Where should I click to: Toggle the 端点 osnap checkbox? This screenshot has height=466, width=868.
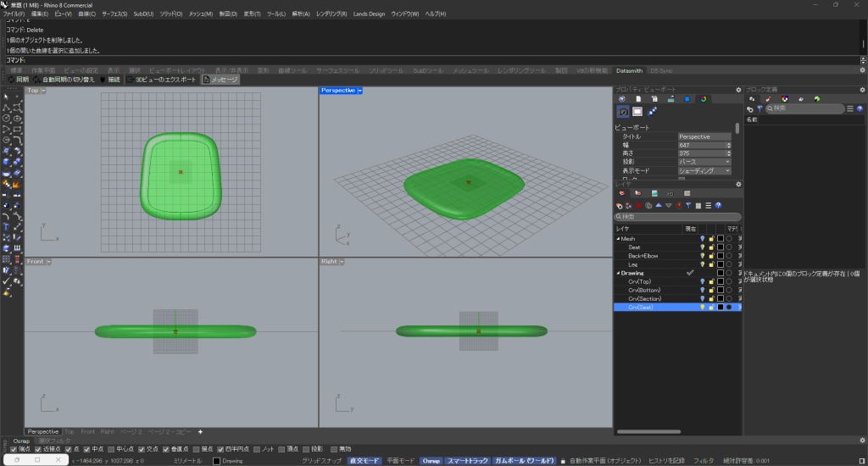pyautogui.click(x=14, y=449)
